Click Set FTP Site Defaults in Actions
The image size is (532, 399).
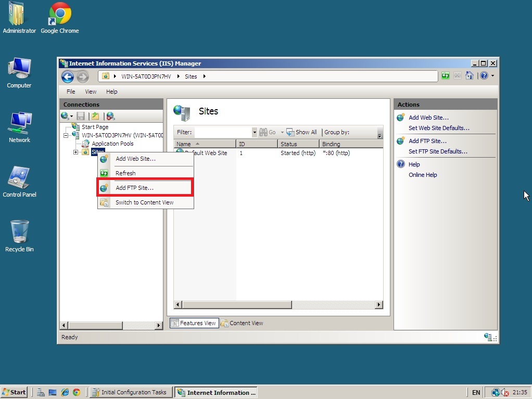[438, 151]
